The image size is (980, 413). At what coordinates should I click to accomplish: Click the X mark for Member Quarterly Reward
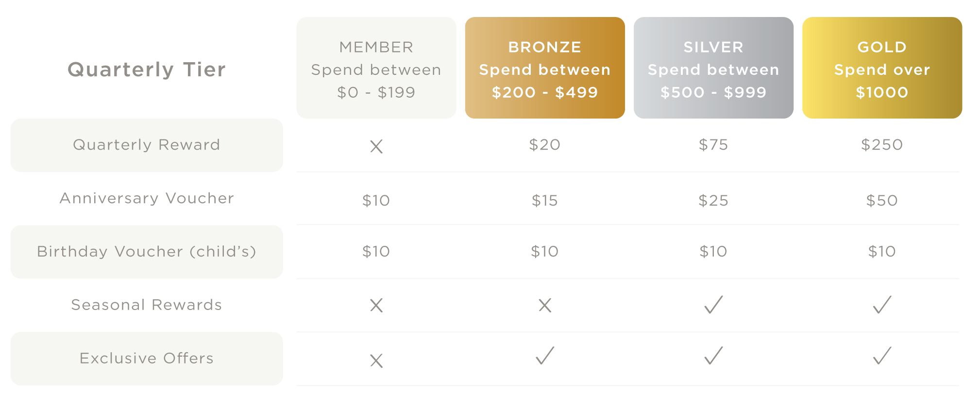pos(376,146)
